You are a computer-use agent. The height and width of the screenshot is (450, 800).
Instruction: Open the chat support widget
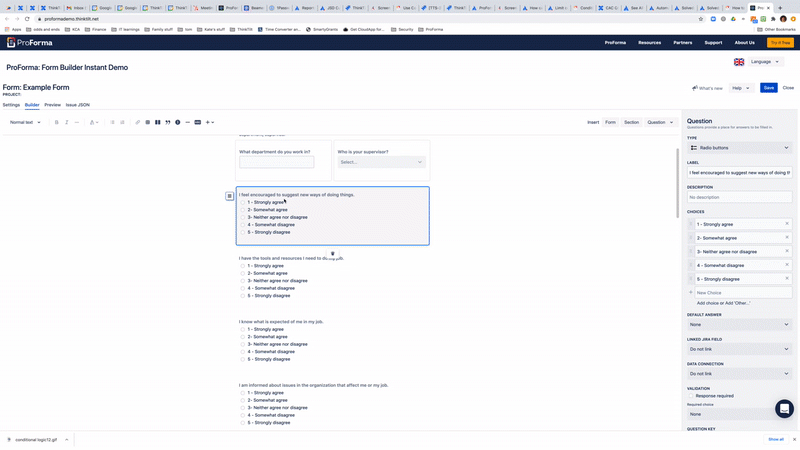784,409
